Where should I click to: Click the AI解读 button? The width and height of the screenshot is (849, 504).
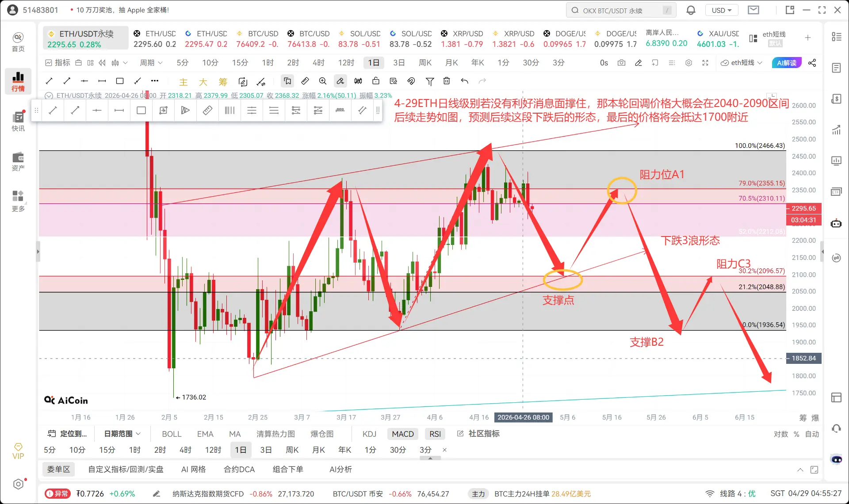787,63
